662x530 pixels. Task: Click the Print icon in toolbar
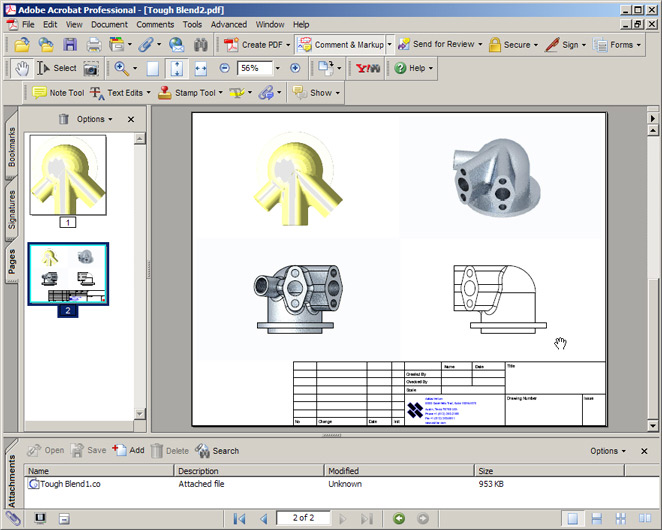point(93,44)
